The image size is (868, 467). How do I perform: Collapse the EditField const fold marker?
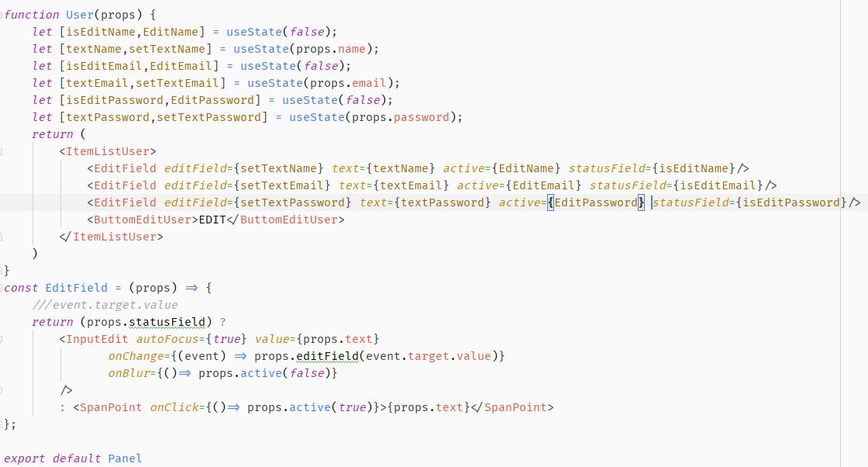(2, 288)
